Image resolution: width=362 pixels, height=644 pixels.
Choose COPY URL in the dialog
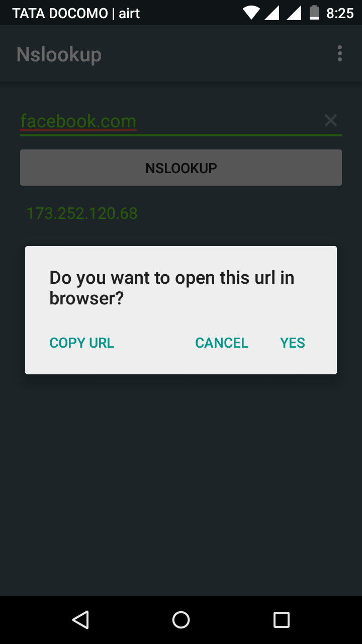[x=82, y=343]
